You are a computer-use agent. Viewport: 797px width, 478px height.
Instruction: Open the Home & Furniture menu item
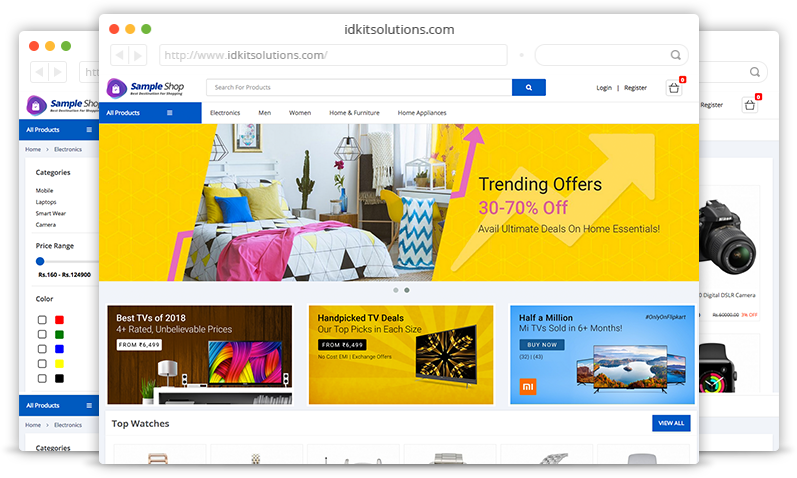coord(354,113)
